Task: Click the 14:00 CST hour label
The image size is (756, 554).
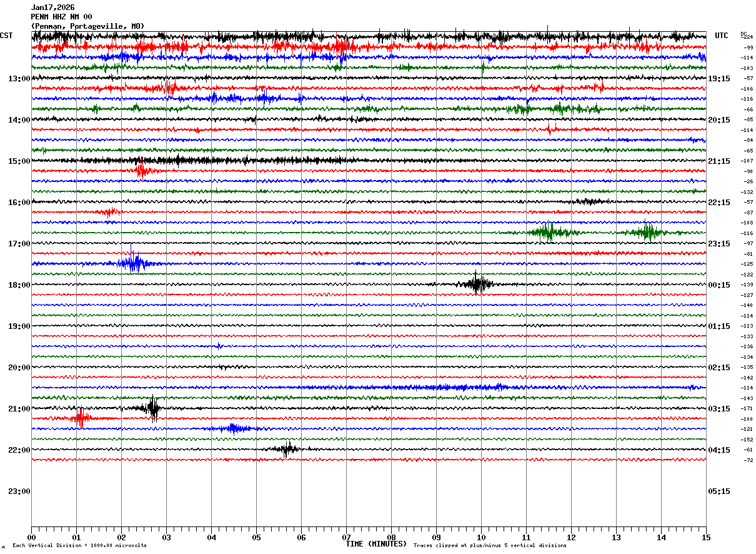Action: coord(19,120)
